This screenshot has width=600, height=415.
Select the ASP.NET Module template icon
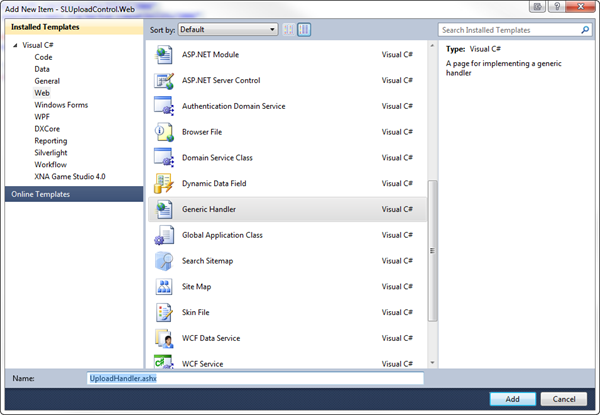point(164,55)
